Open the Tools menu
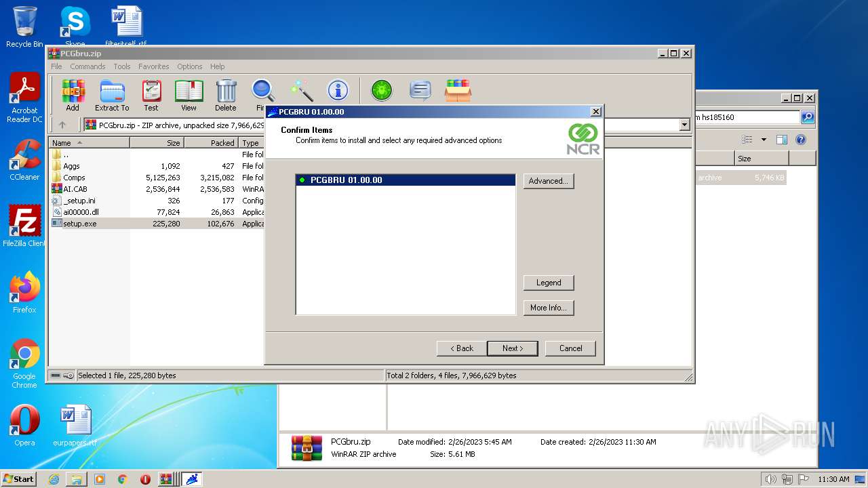The image size is (868, 488). click(122, 66)
